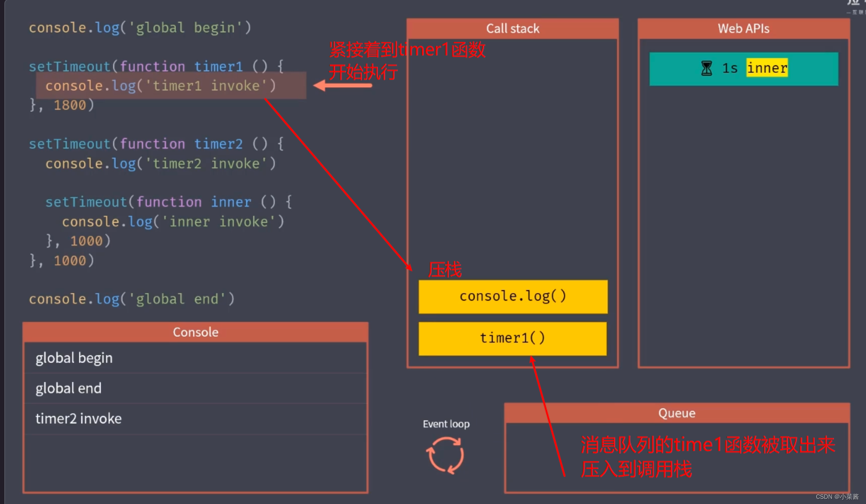Select the Call stack panel header
866x504 pixels.
[512, 29]
